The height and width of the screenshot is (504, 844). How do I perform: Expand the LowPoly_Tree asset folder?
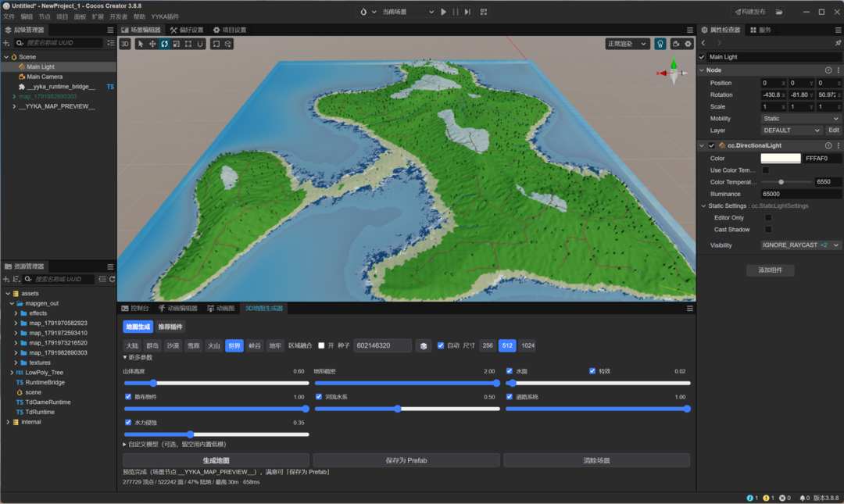pos(12,373)
